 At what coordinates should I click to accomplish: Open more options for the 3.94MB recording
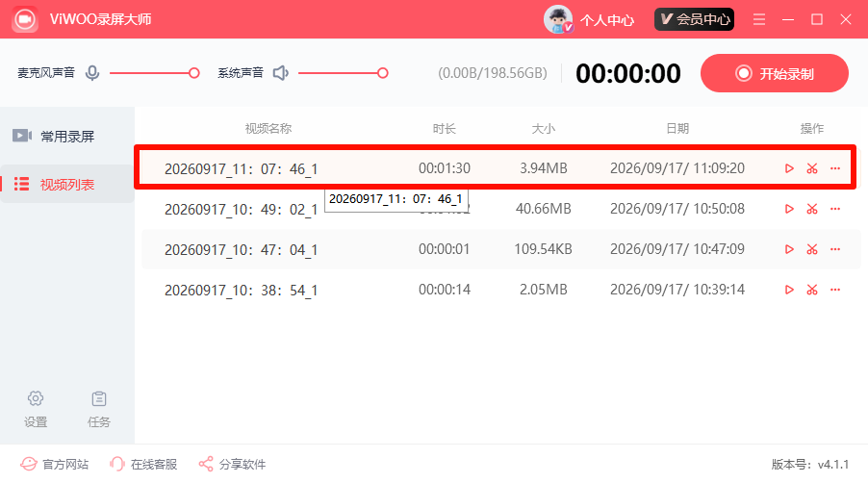835,168
